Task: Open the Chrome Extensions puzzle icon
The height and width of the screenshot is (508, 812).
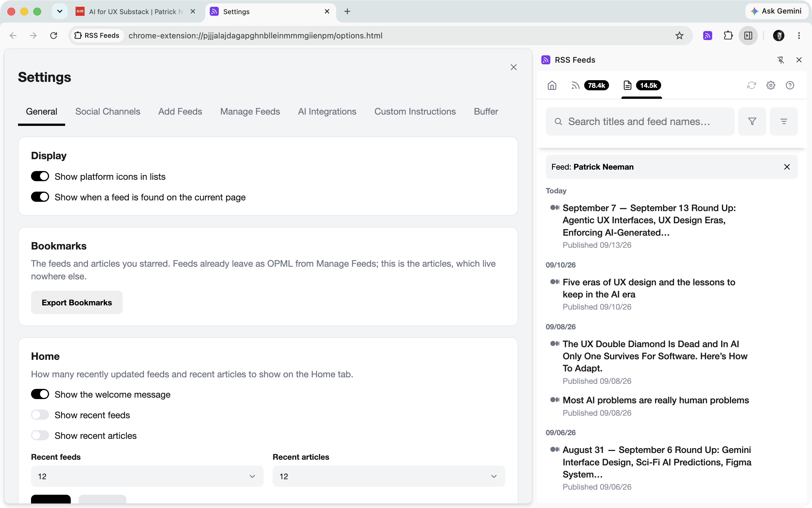Action: pos(728,36)
